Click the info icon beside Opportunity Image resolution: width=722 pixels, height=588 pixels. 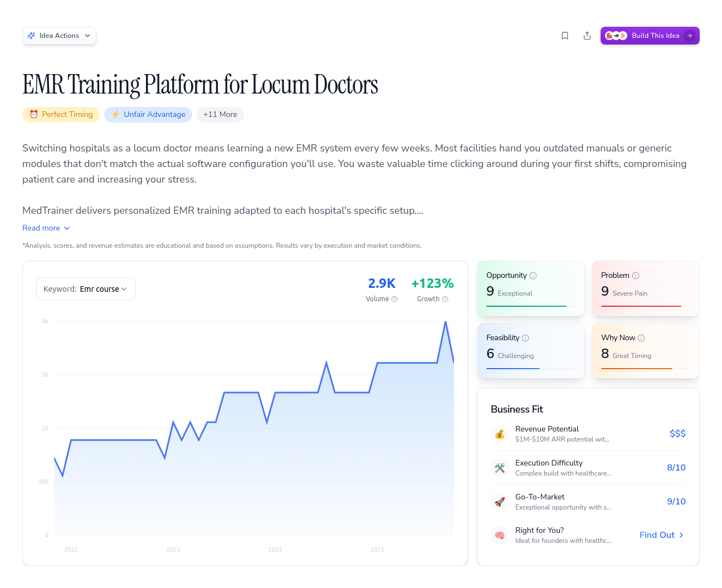pos(533,276)
